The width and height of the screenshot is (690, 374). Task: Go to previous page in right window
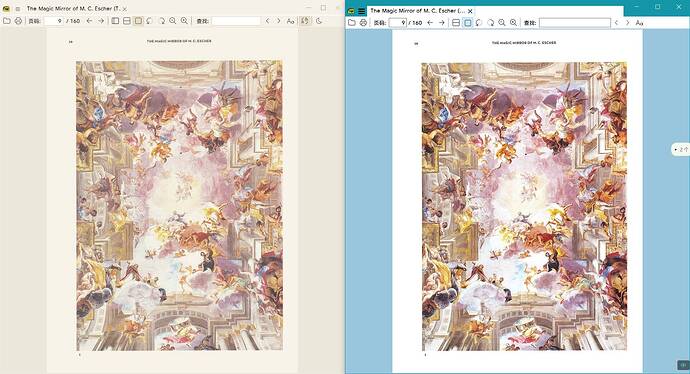[x=430, y=22]
